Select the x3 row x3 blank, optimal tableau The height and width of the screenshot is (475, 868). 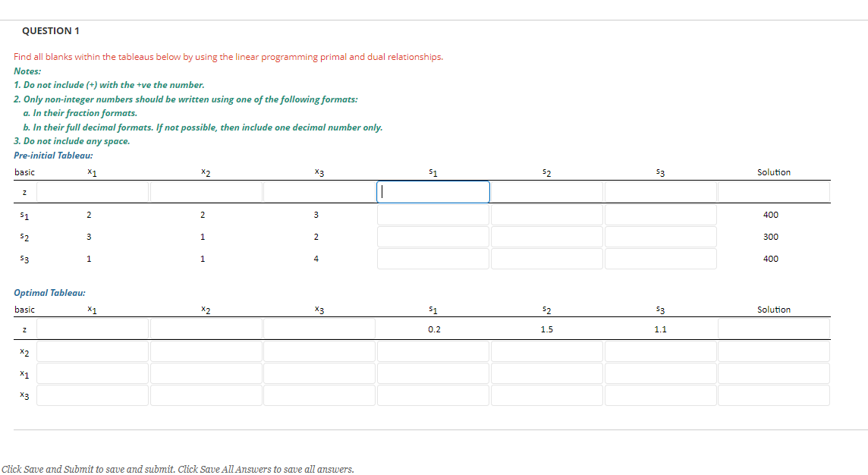point(319,395)
